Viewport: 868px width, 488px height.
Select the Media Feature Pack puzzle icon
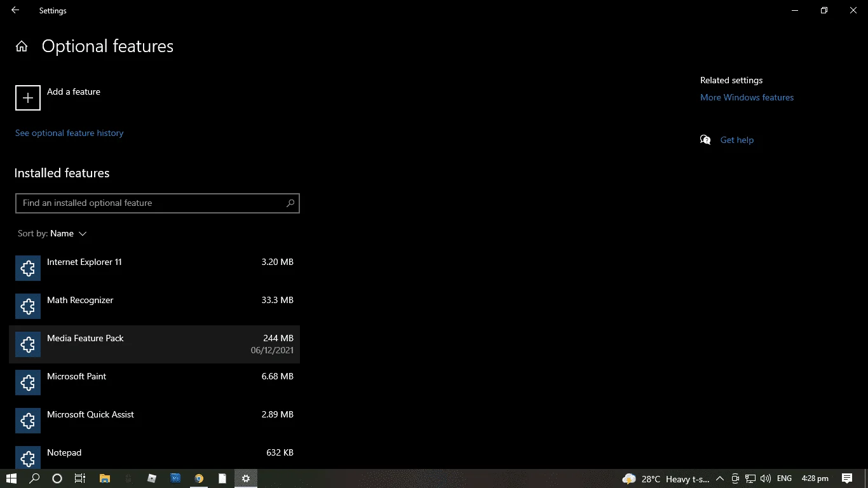click(28, 344)
